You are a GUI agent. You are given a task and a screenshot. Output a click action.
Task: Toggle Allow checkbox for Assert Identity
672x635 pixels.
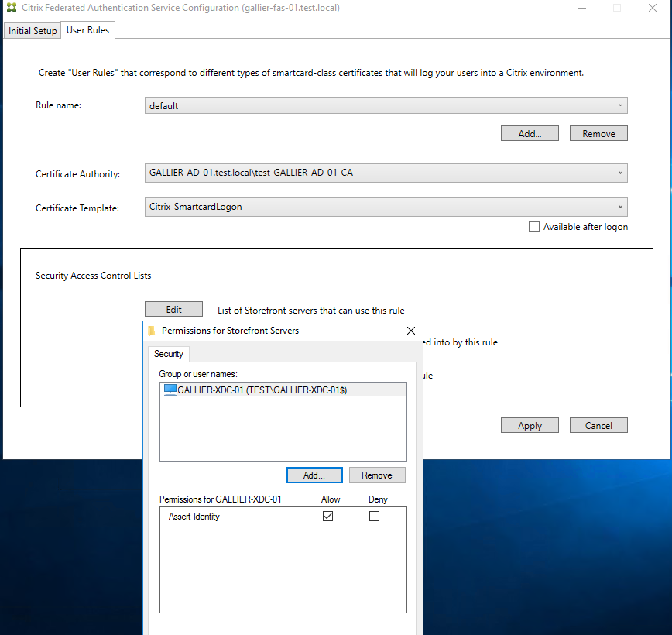coord(327,517)
